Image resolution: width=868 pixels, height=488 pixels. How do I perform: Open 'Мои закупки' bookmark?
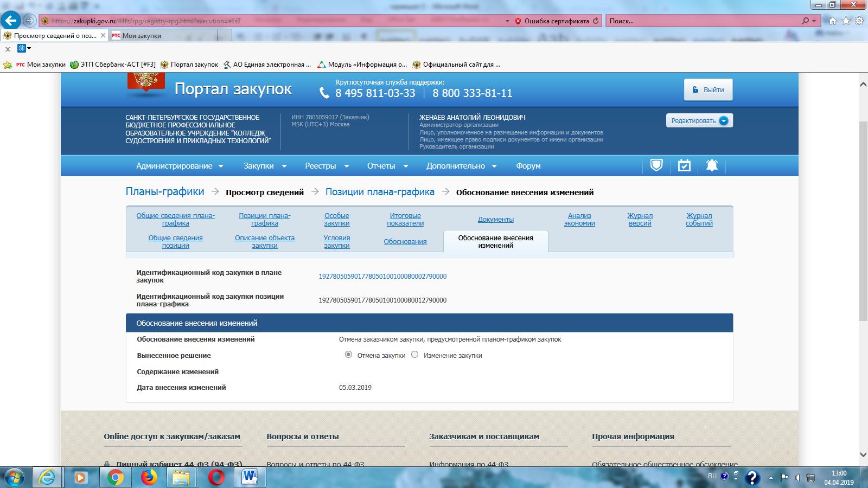tap(41, 65)
